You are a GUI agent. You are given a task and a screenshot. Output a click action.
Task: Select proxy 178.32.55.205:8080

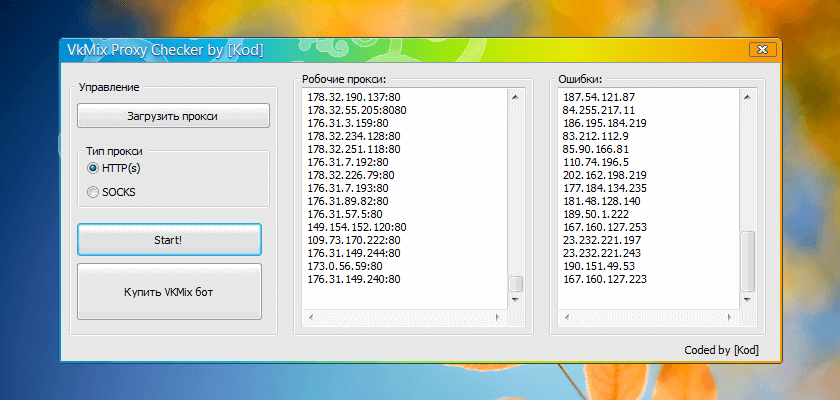click(357, 110)
